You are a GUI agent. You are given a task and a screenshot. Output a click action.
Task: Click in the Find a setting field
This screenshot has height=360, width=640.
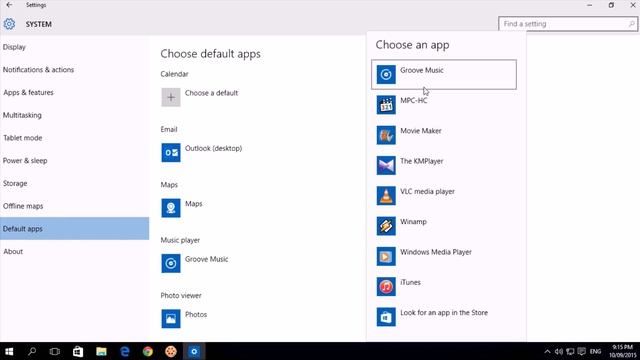pyautogui.click(x=568, y=24)
